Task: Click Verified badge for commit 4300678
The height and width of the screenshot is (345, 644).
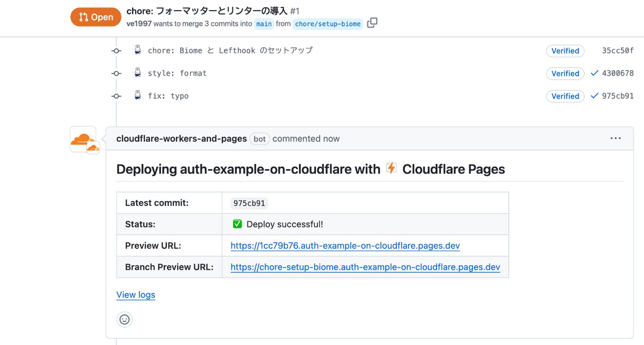Action: click(565, 73)
